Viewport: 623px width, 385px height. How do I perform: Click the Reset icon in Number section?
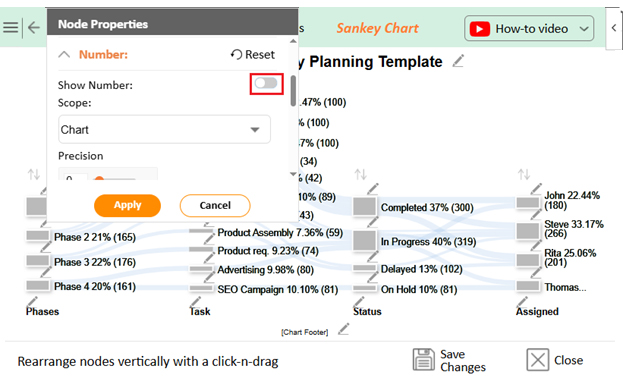pos(236,54)
